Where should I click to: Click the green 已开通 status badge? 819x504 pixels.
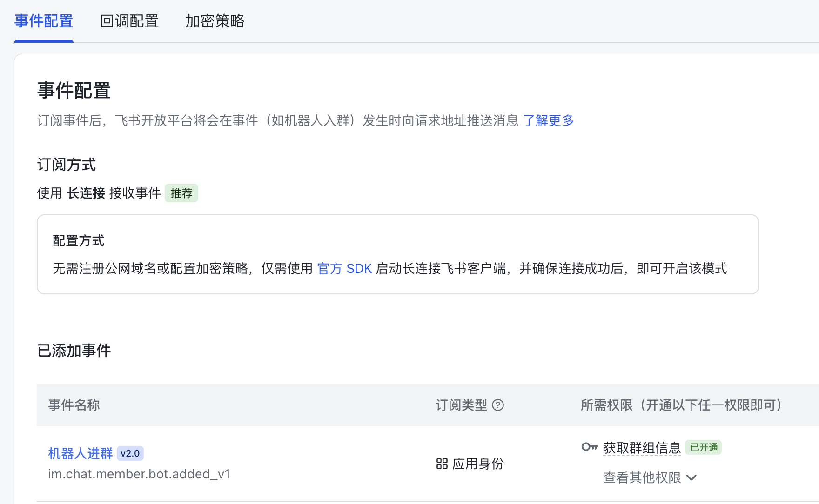tap(703, 447)
